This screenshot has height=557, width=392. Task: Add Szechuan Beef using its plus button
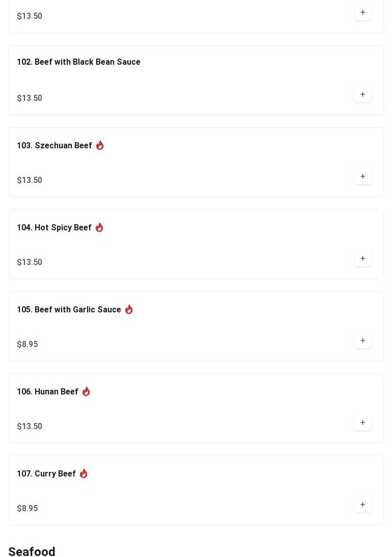point(362,176)
